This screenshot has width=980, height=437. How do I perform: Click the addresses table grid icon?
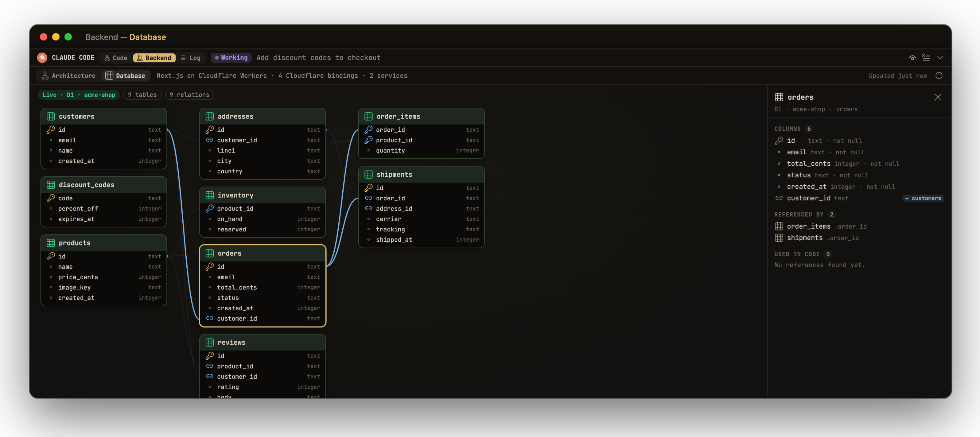click(210, 116)
